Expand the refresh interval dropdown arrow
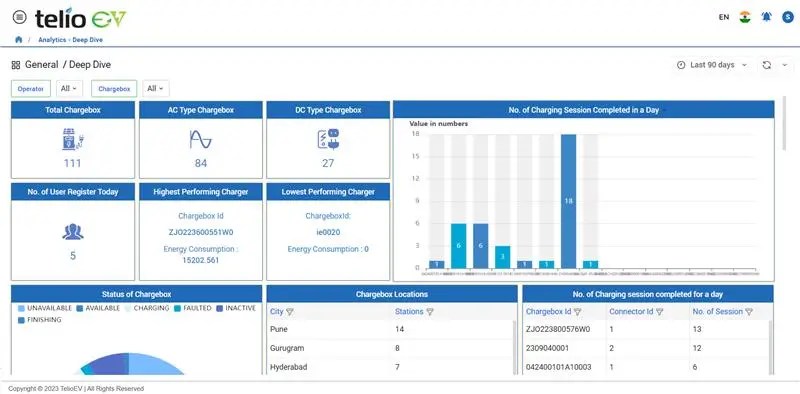800x394 pixels. (785, 65)
